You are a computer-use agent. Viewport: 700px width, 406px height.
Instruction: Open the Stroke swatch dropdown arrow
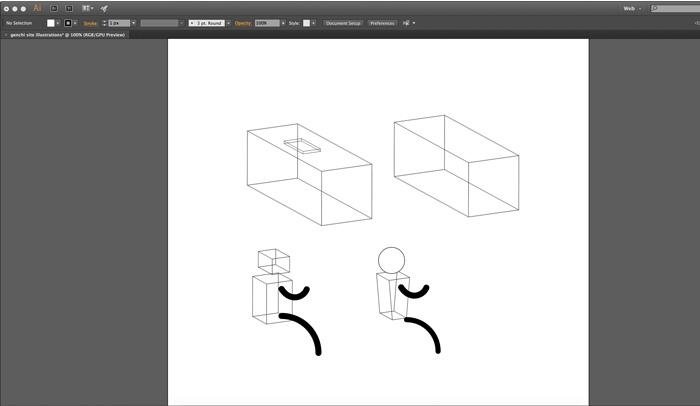pyautogui.click(x=75, y=23)
